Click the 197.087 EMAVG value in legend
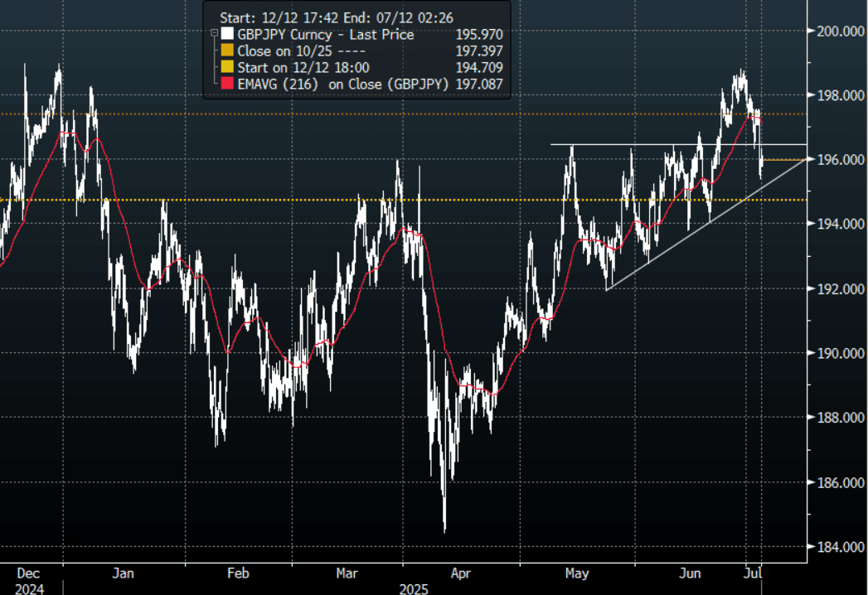The width and height of the screenshot is (868, 595). (x=480, y=85)
